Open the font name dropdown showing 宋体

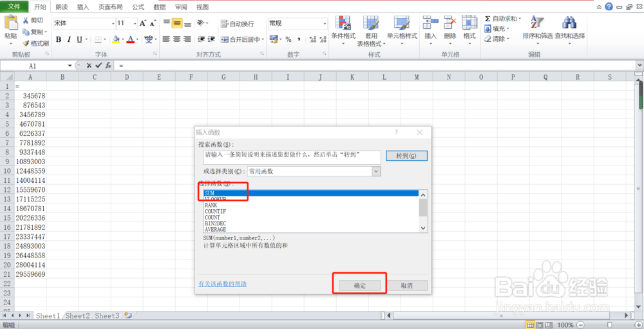[113, 23]
